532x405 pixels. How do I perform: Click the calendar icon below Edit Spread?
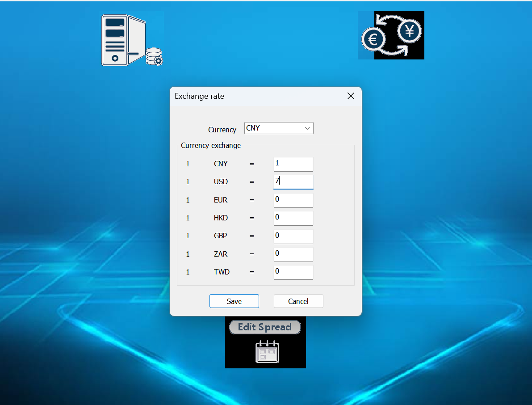267,351
